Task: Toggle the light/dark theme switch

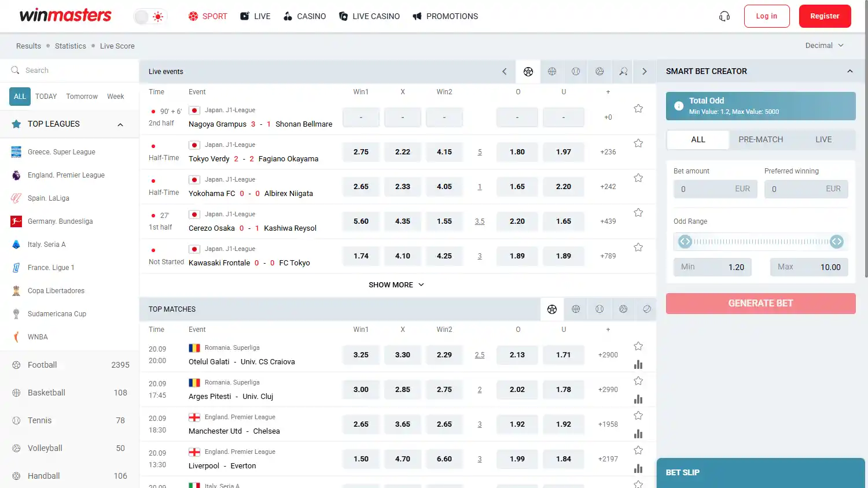Action: tap(150, 17)
